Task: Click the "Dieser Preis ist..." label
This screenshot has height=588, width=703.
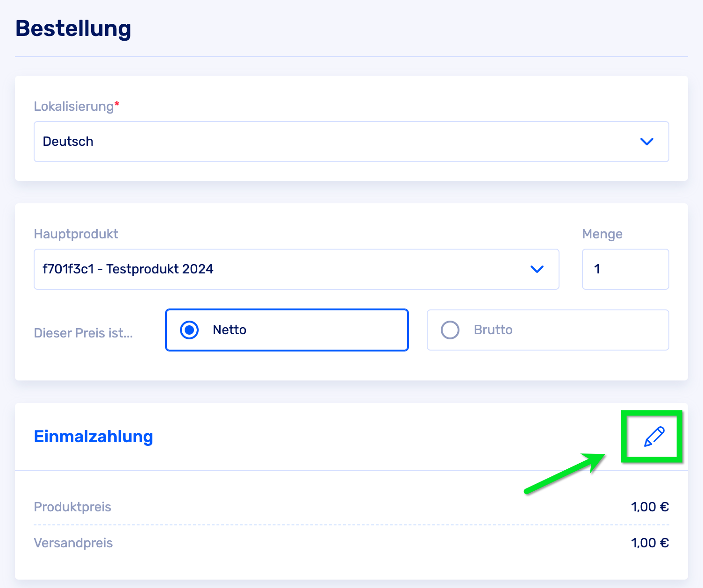Action: pos(84,333)
